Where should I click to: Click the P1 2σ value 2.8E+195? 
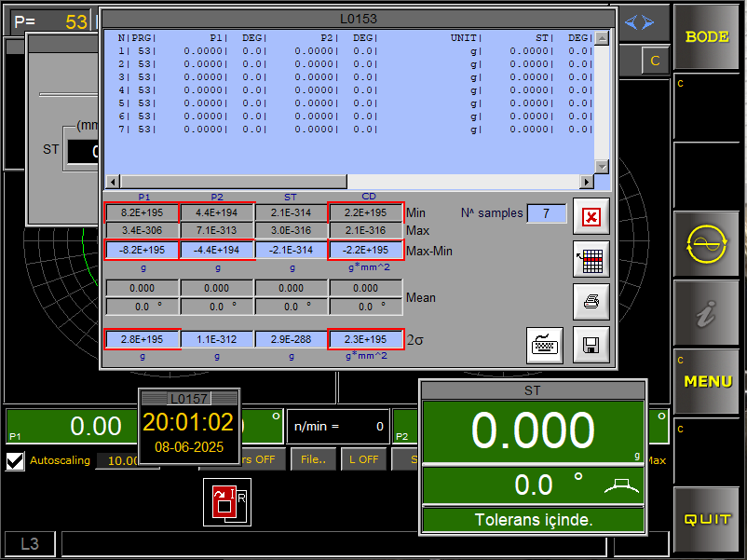[x=142, y=339]
